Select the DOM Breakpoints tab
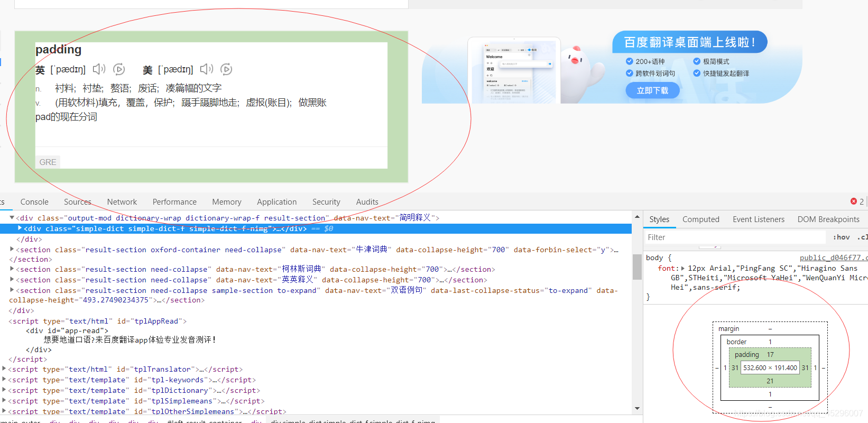The image size is (868, 423). (x=828, y=219)
